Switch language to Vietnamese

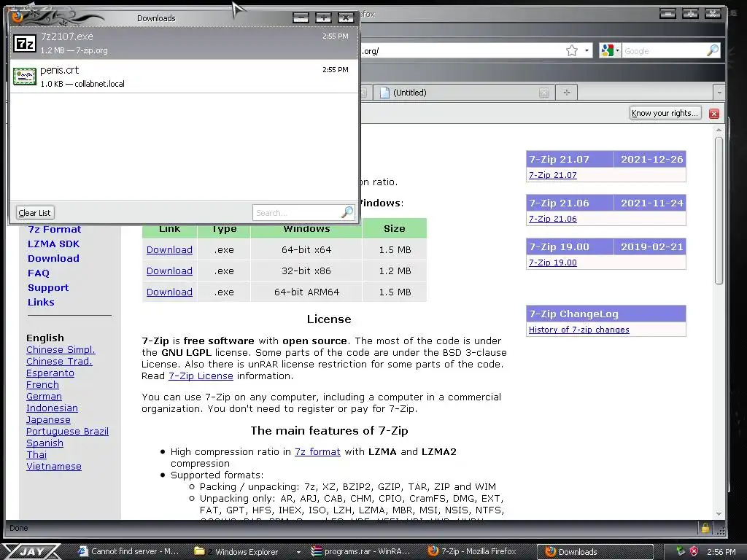(54, 466)
